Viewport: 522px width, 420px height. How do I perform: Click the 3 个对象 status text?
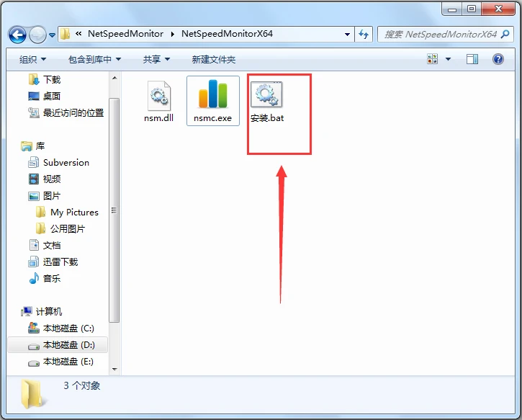coord(82,385)
